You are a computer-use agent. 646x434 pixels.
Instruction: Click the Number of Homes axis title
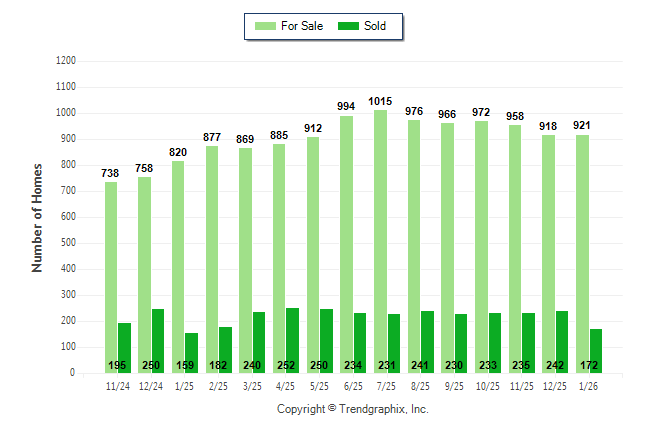click(37, 217)
